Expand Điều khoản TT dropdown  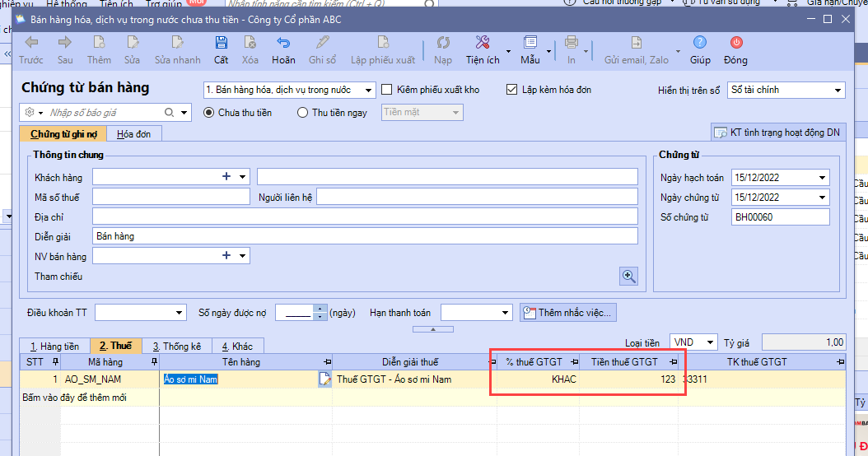(179, 313)
